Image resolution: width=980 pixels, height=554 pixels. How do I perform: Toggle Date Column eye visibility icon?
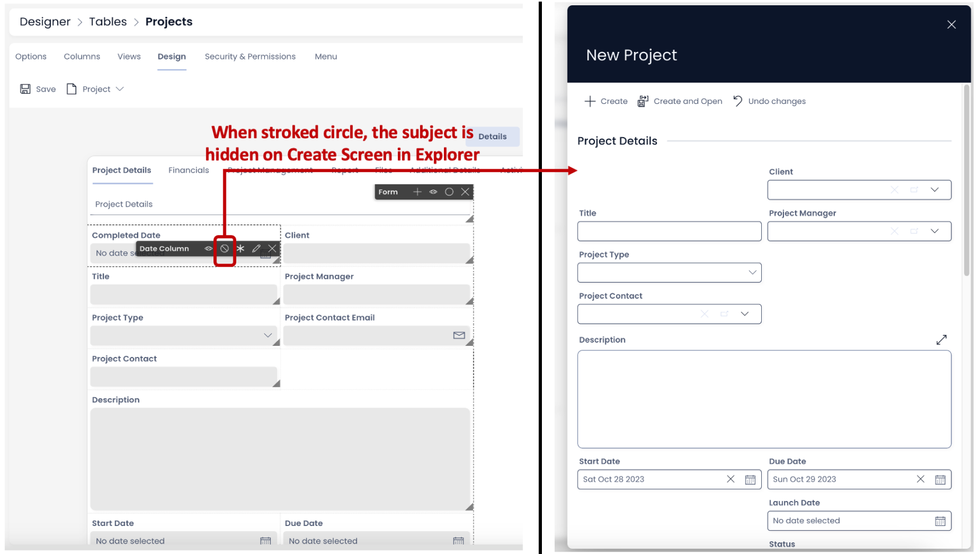point(208,248)
